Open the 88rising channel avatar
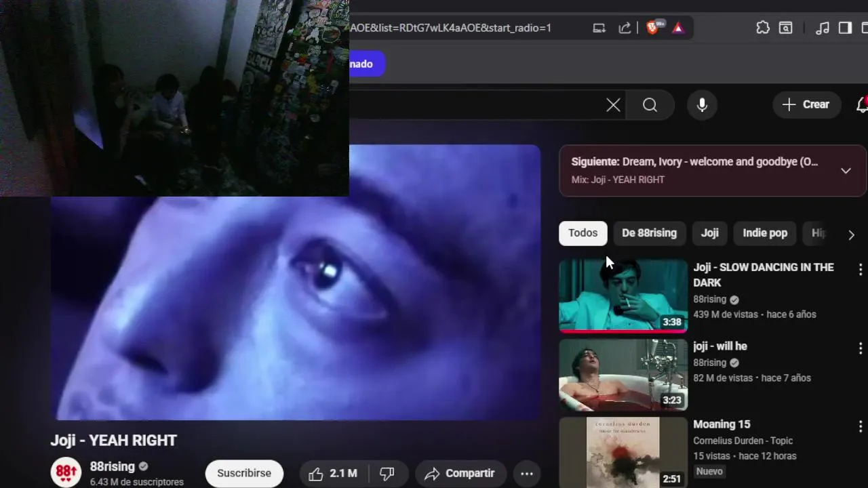 pyautogui.click(x=66, y=472)
